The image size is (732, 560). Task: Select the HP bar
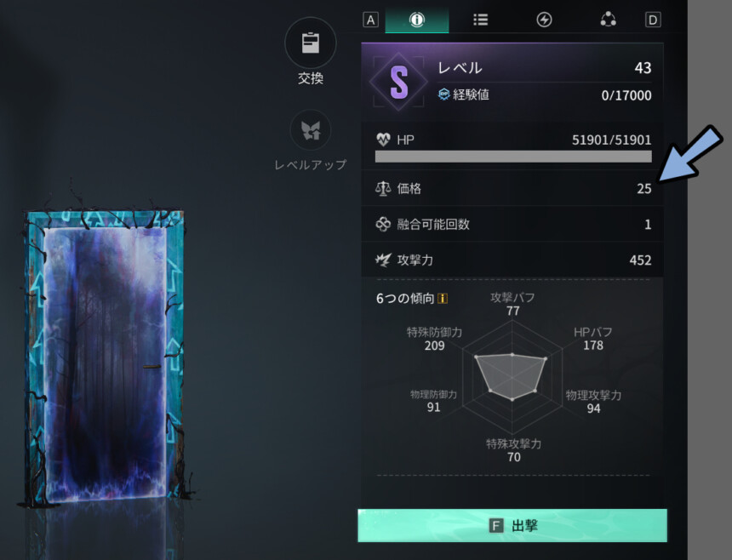point(513,157)
